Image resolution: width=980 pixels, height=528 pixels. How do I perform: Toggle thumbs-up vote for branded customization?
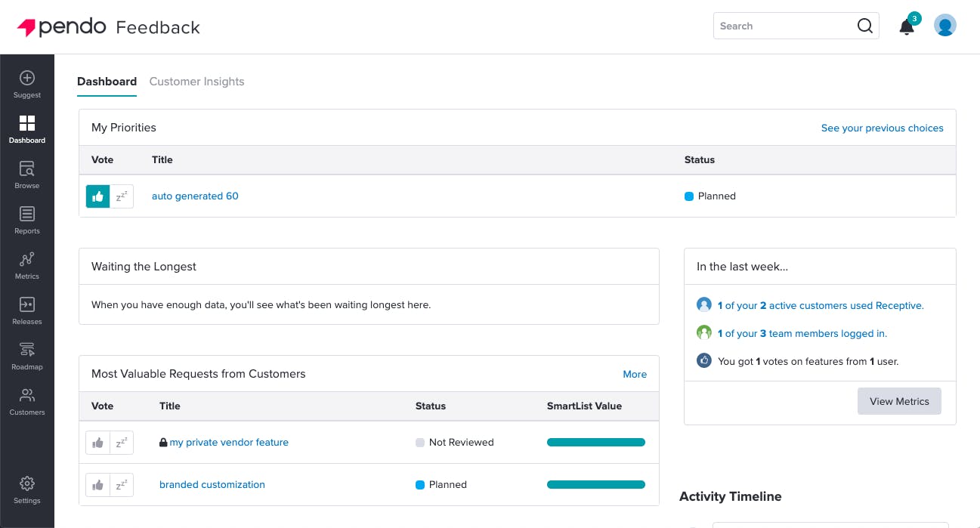[98, 485]
